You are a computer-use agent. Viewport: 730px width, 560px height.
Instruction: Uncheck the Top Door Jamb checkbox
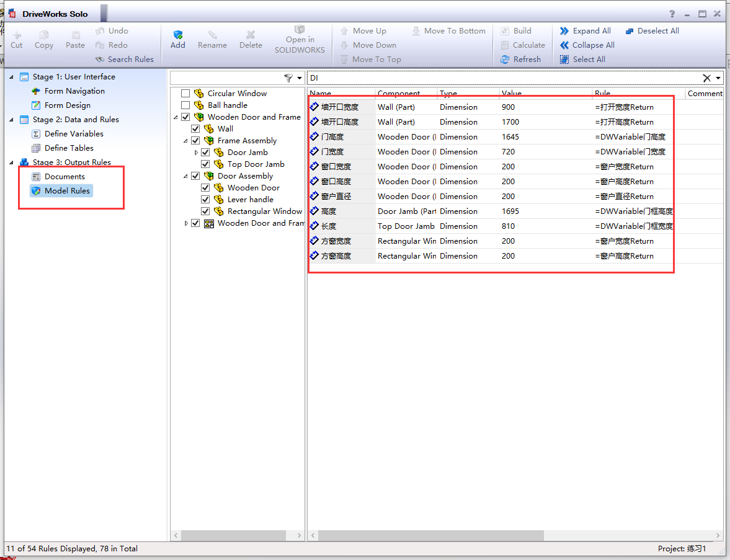(x=205, y=164)
